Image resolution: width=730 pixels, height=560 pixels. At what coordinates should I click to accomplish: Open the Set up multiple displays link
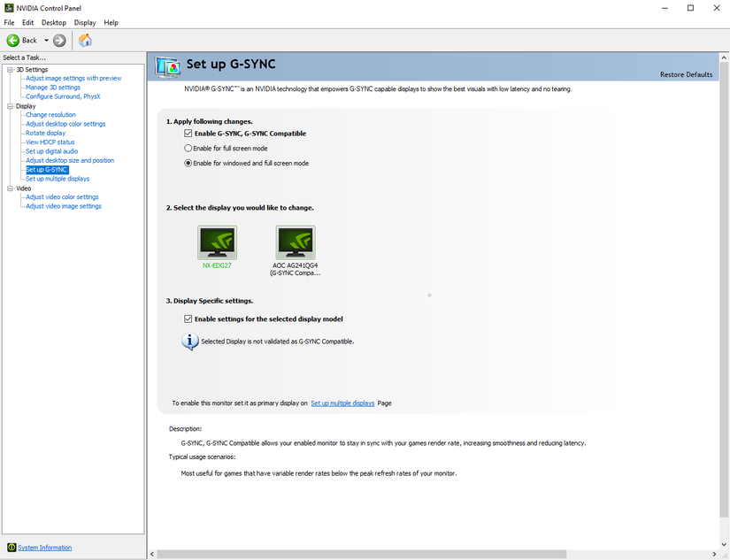(342, 403)
